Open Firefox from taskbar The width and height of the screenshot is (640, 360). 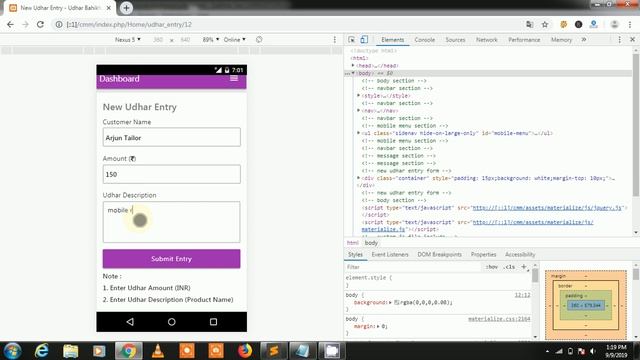pos(245,351)
